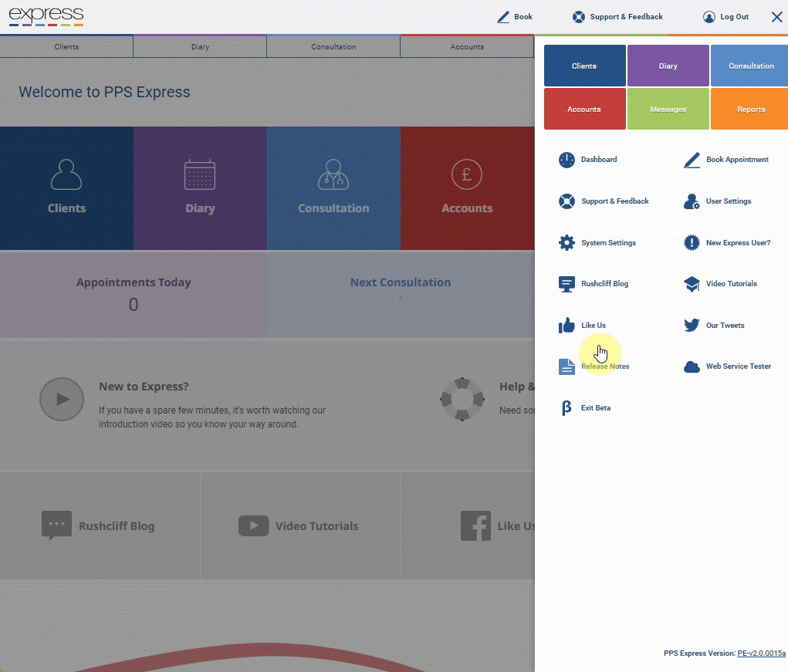Choose the Web Service Tester menu label
The height and width of the screenshot is (672, 788).
coord(739,366)
